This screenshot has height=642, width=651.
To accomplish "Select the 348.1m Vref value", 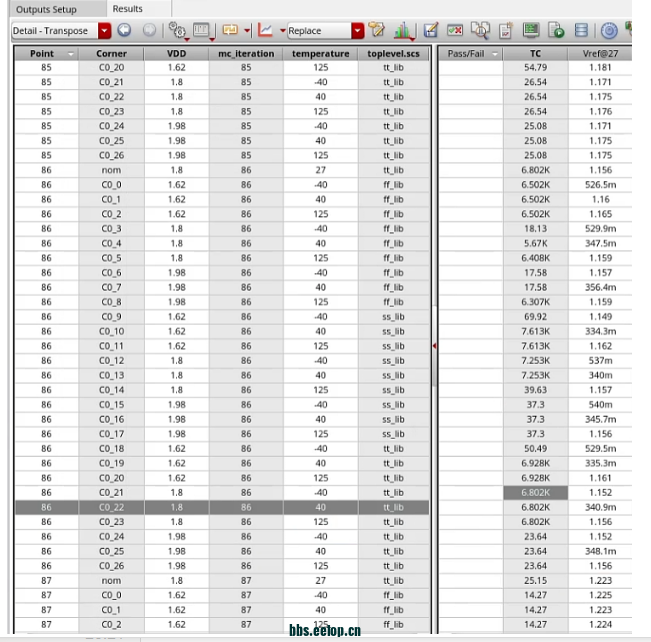I will [x=600, y=551].
